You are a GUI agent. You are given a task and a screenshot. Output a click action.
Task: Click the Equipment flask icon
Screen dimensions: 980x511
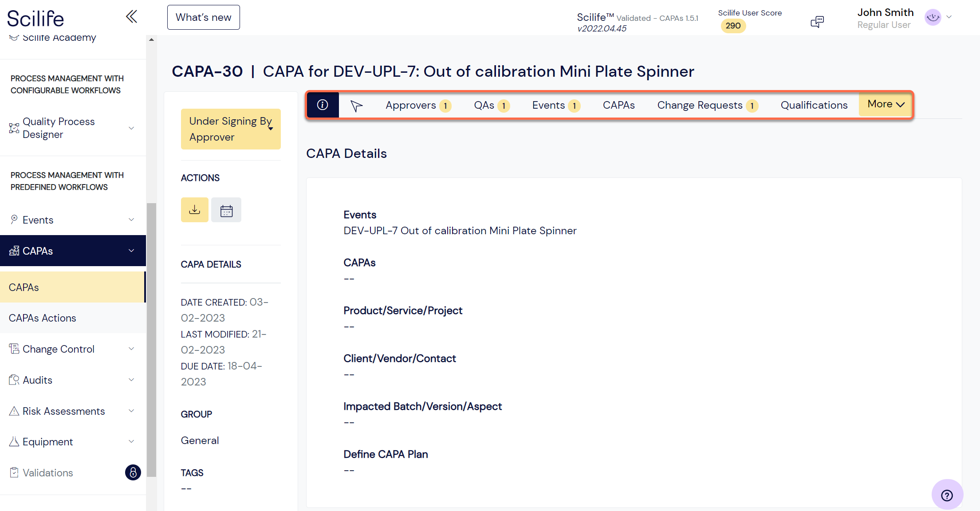pos(14,441)
